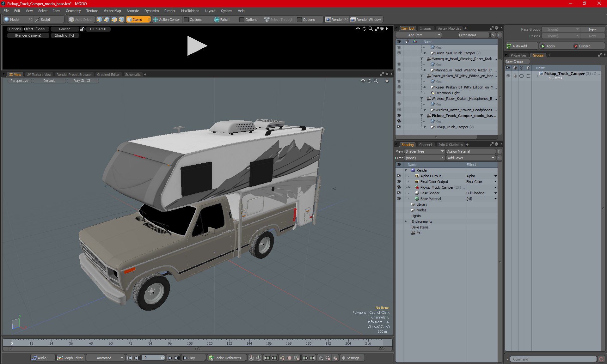The width and height of the screenshot is (607, 364).
Task: Toggle Alpha Output visibility eye
Action: [399, 176]
